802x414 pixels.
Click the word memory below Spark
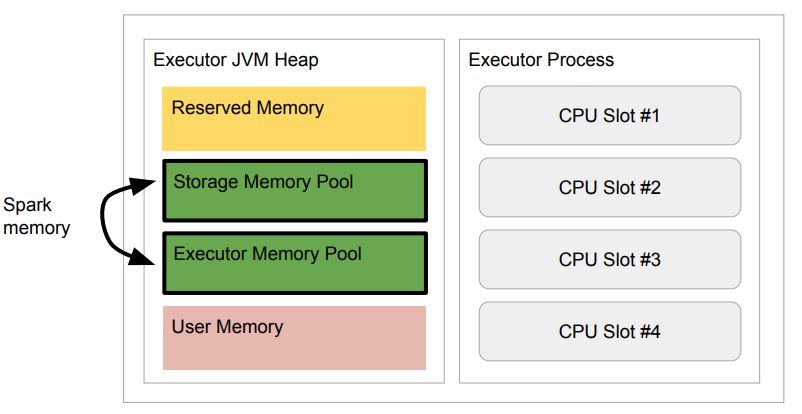(x=36, y=228)
